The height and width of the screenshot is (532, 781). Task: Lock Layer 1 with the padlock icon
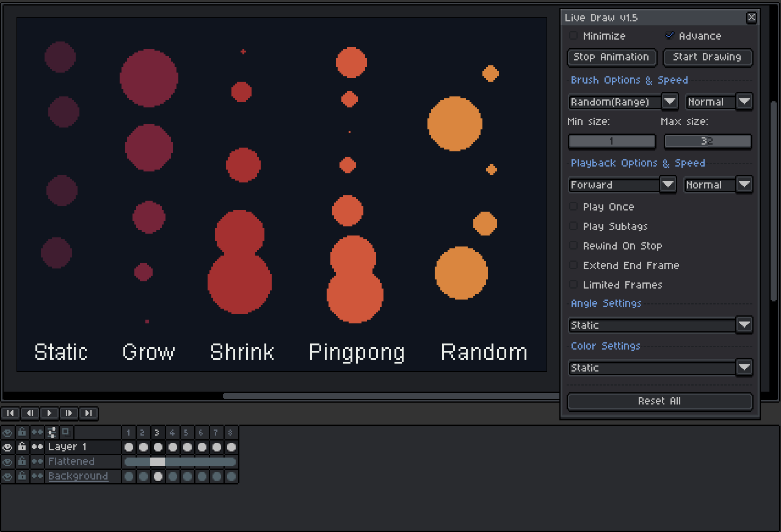click(x=22, y=447)
